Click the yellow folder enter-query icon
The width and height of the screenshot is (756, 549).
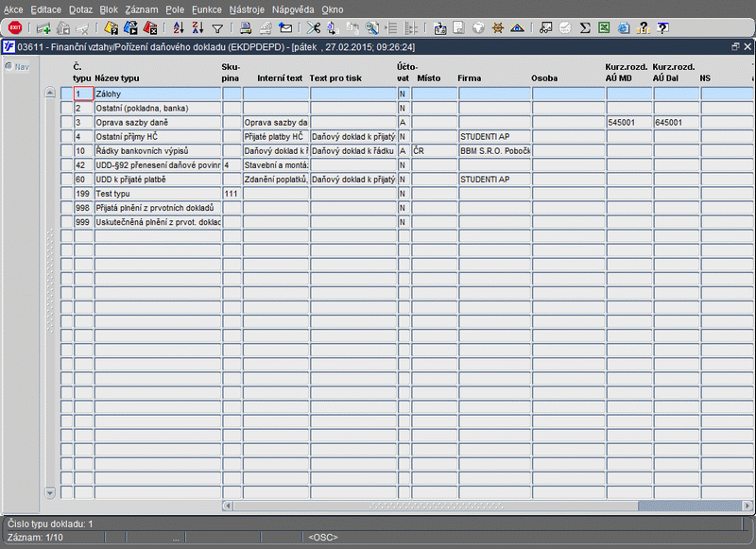click(112, 28)
